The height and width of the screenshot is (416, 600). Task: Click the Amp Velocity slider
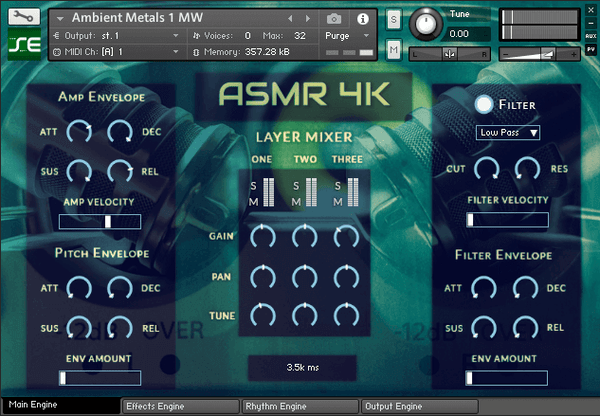[x=100, y=220]
